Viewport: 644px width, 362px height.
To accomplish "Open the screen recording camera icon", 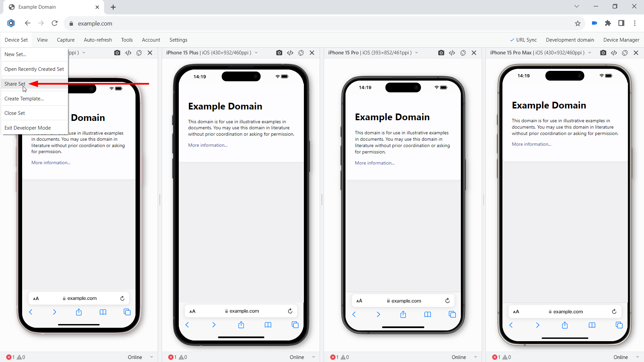I will pyautogui.click(x=594, y=23).
